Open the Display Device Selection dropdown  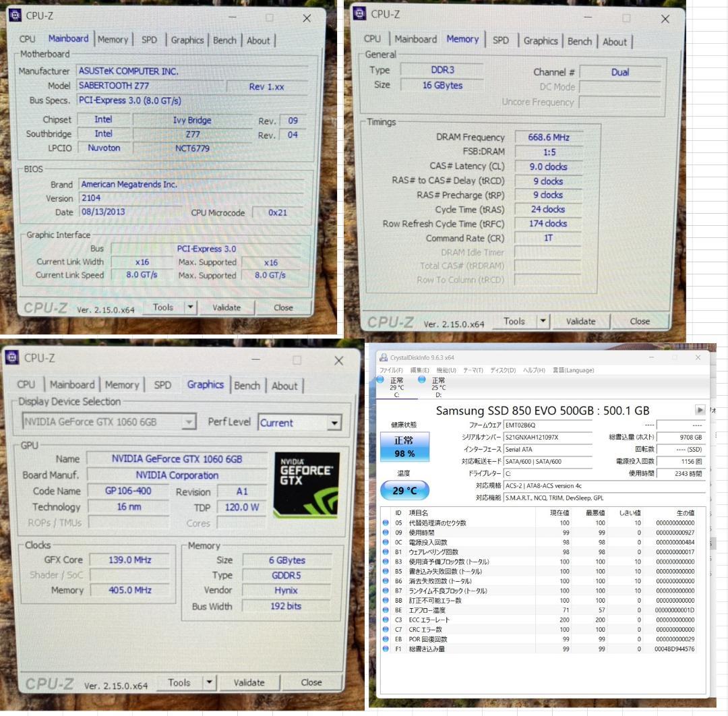[190, 421]
